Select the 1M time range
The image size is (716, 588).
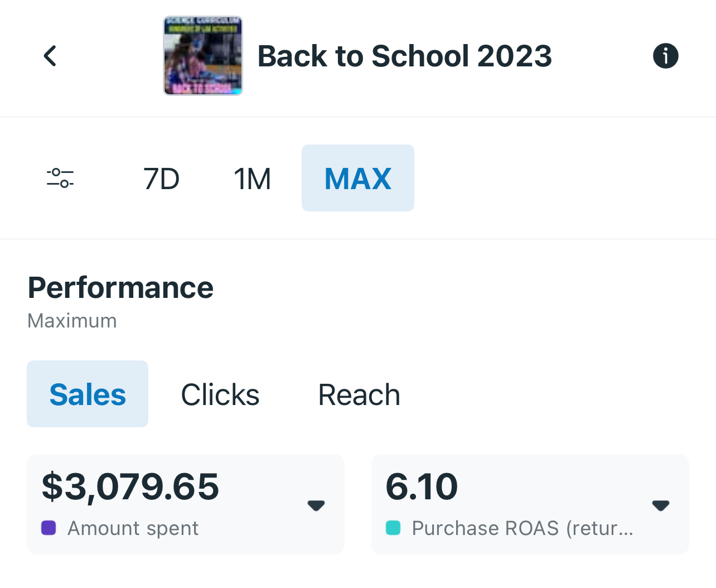click(x=252, y=179)
